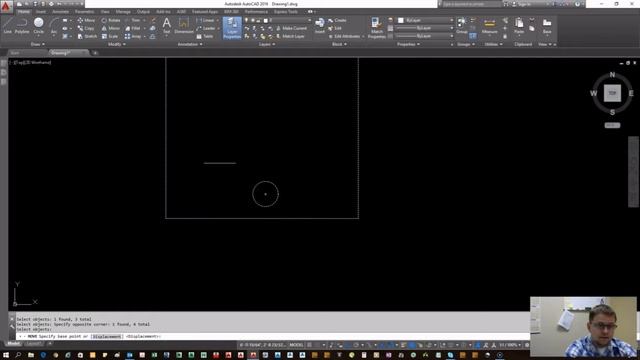Click the Copy tool

click(86, 28)
